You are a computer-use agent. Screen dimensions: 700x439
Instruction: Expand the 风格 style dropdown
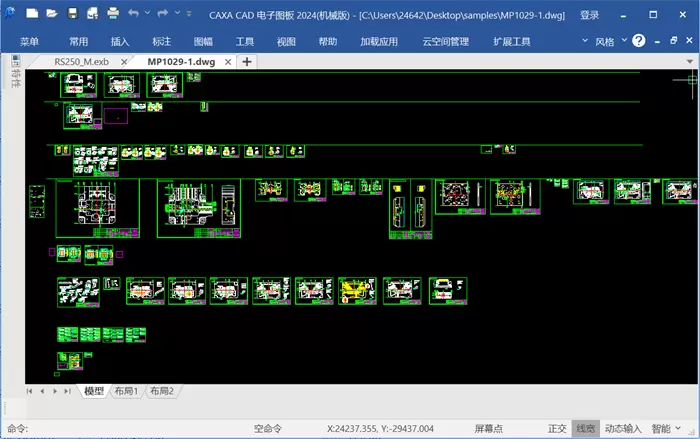point(610,41)
